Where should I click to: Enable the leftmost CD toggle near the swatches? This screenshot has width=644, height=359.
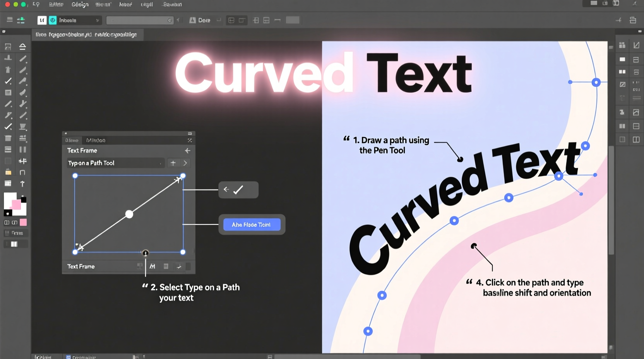(7, 222)
